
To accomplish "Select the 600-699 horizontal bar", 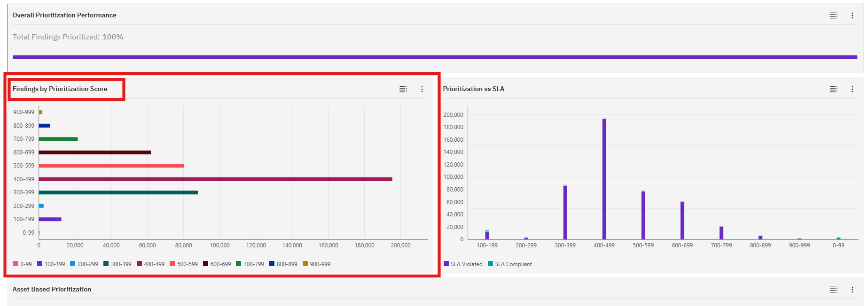I will [94, 153].
